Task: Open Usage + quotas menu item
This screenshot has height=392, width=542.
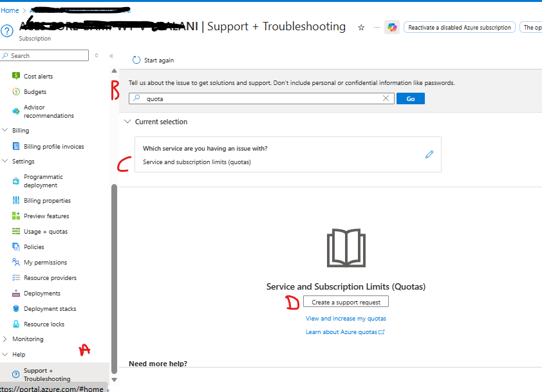Action: pos(46,232)
